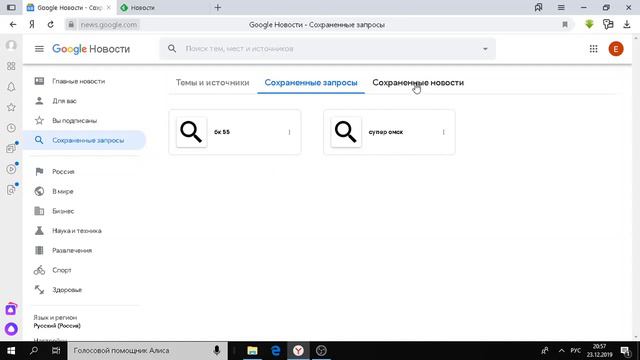Viewport: 640px width, 360px height.
Task: Open favorites star in Yandex sidebar
Action: [x=11, y=107]
